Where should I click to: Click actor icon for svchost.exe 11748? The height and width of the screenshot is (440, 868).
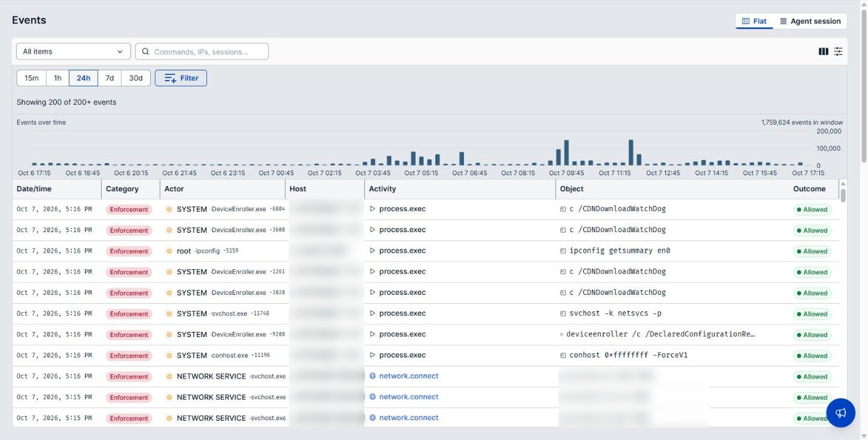(x=169, y=314)
